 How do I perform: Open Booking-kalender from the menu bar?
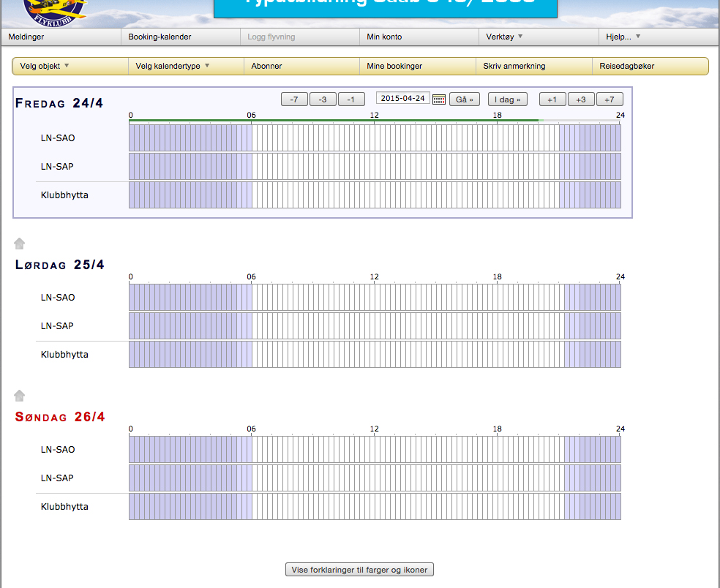point(160,37)
